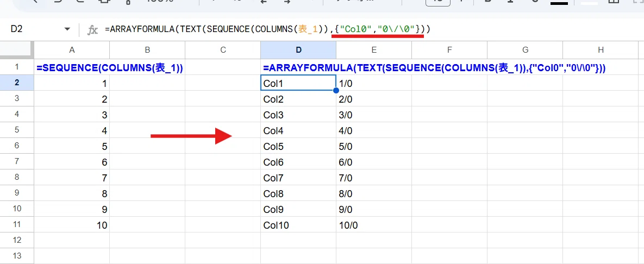Image resolution: width=644 pixels, height=264 pixels.
Task: Click the cell showing Col4
Action: (x=298, y=130)
